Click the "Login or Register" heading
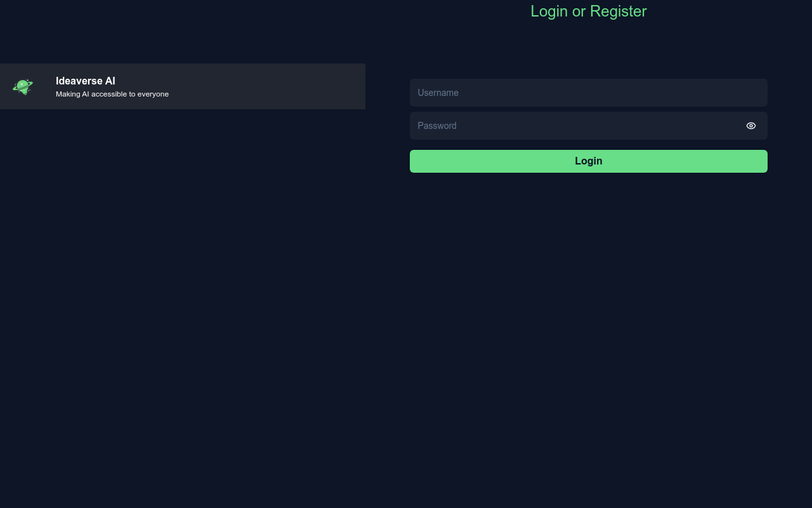Viewport: 812px width, 508px height. [x=589, y=11]
